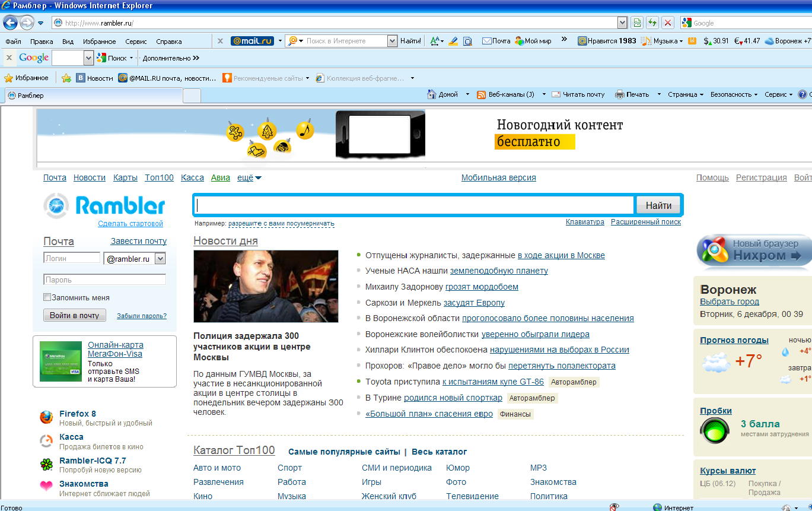
Task: Go back with the browser Back arrow
Action: tap(10, 23)
